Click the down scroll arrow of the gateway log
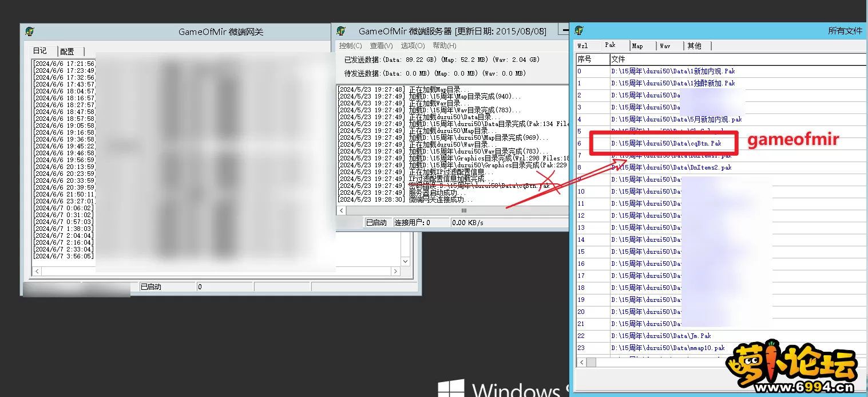This screenshot has width=868, height=397. click(x=406, y=261)
